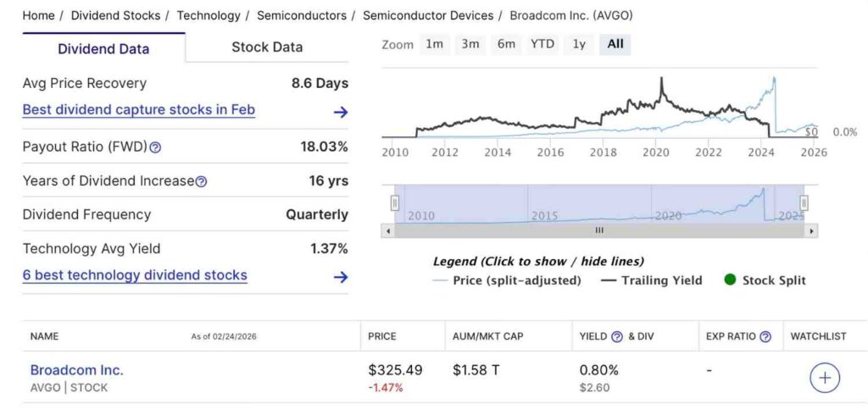Screen dimensions: 868x410
Task: Toggle Trailing Yield line in legend
Action: [x=653, y=280]
